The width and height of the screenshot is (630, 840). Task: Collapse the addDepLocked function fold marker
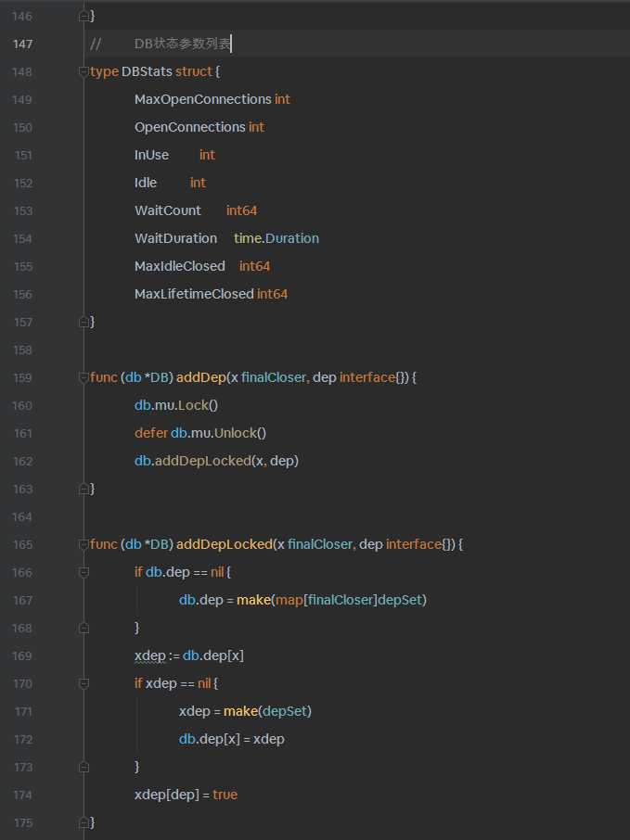pyautogui.click(x=84, y=545)
